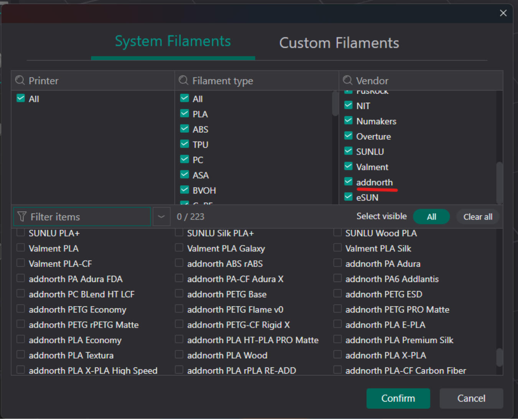
Task: Select the Valment PLA checkbox
Action: pyautogui.click(x=21, y=248)
